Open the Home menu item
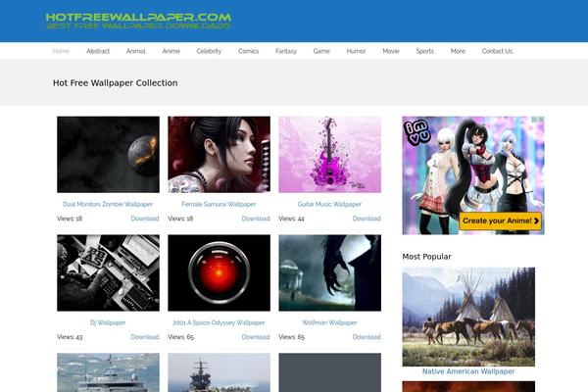Image resolution: width=588 pixels, height=392 pixels. 61,51
